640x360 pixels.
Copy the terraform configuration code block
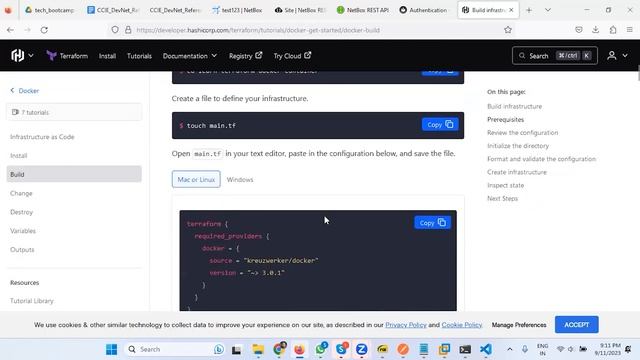432,223
